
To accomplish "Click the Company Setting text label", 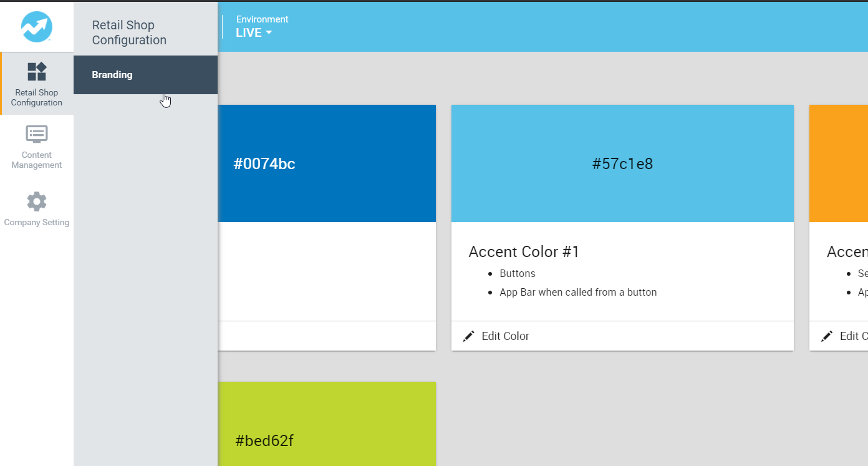I will [37, 223].
